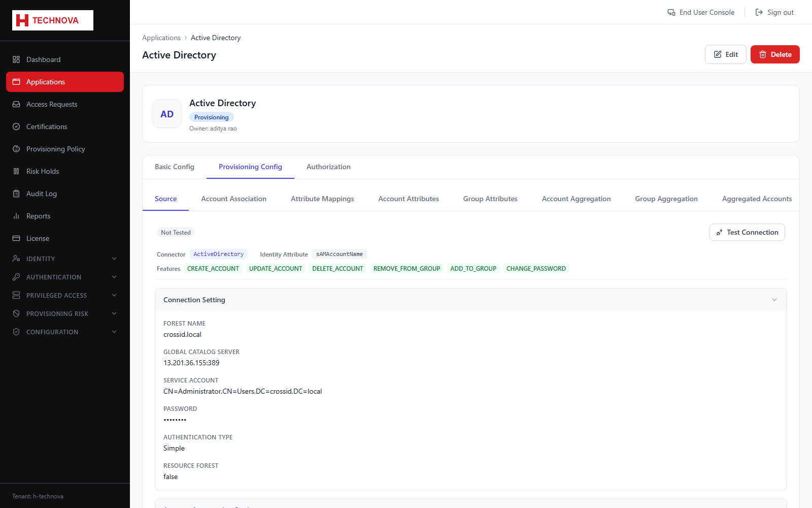Screen dimensions: 812x508
Task: Open the Attribute Mappings sub-tab
Action: (x=322, y=199)
